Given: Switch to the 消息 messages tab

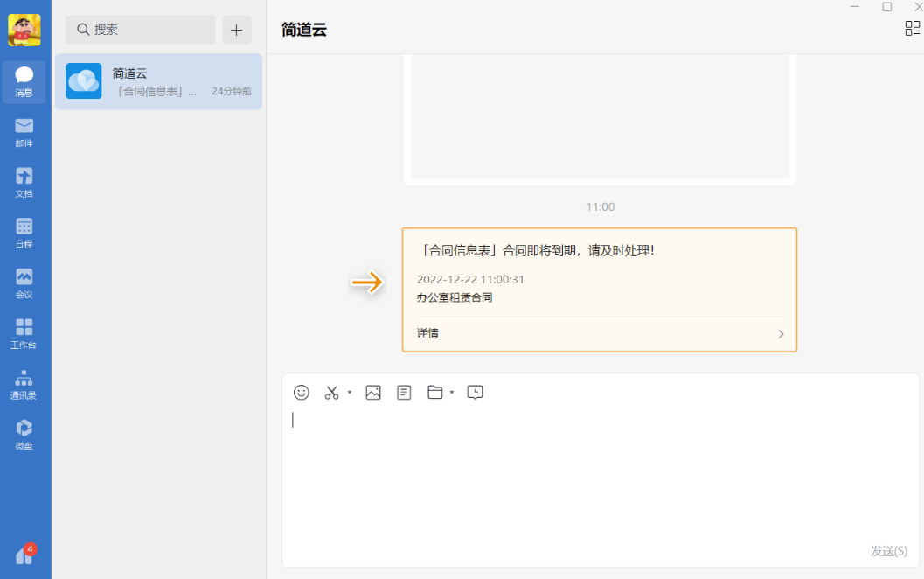Looking at the screenshot, I should [24, 82].
